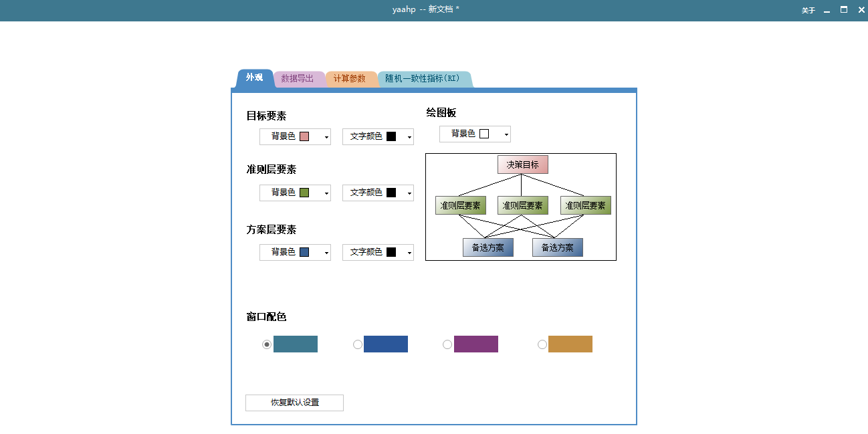Expand 准则层要素 文字颜色 dropdown arrow
Image resolution: width=868 pixels, height=434 pixels.
pos(409,193)
